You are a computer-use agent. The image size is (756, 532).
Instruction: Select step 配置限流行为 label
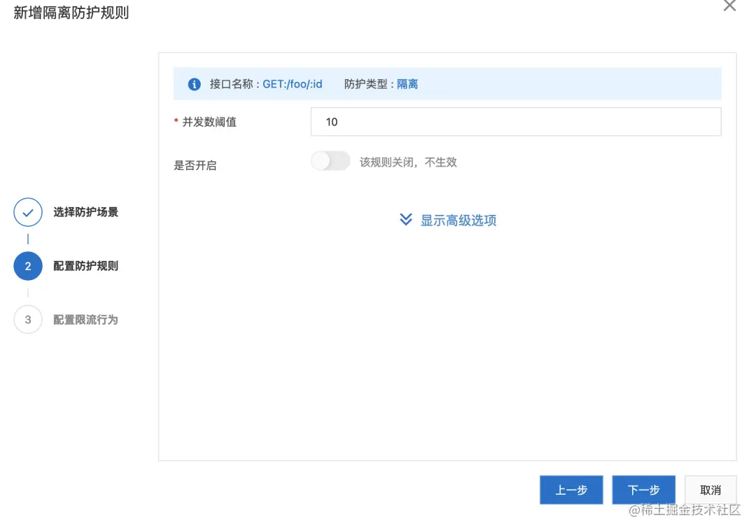(85, 319)
